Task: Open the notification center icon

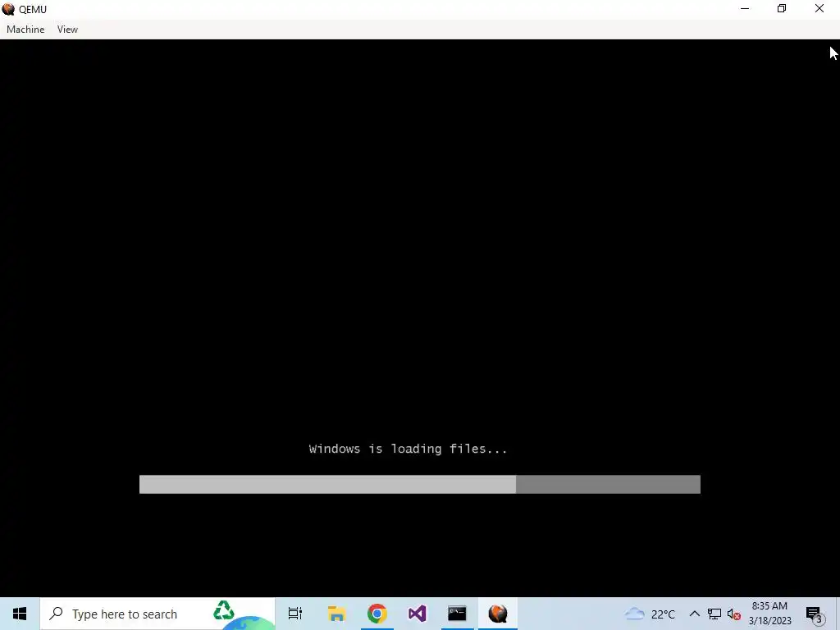Action: (x=815, y=614)
